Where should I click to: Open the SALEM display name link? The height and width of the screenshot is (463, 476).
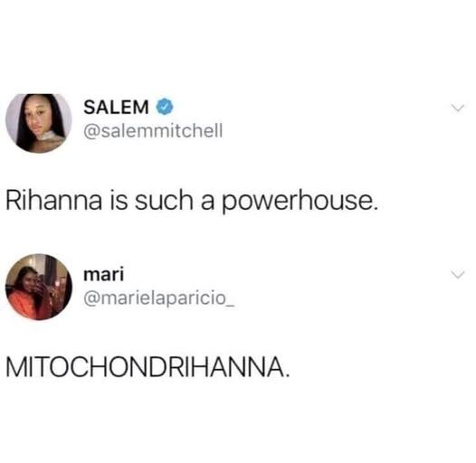coord(116,107)
